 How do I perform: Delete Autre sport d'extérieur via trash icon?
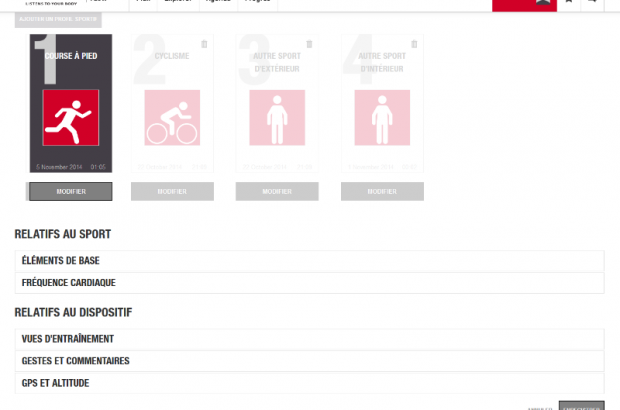[x=308, y=44]
